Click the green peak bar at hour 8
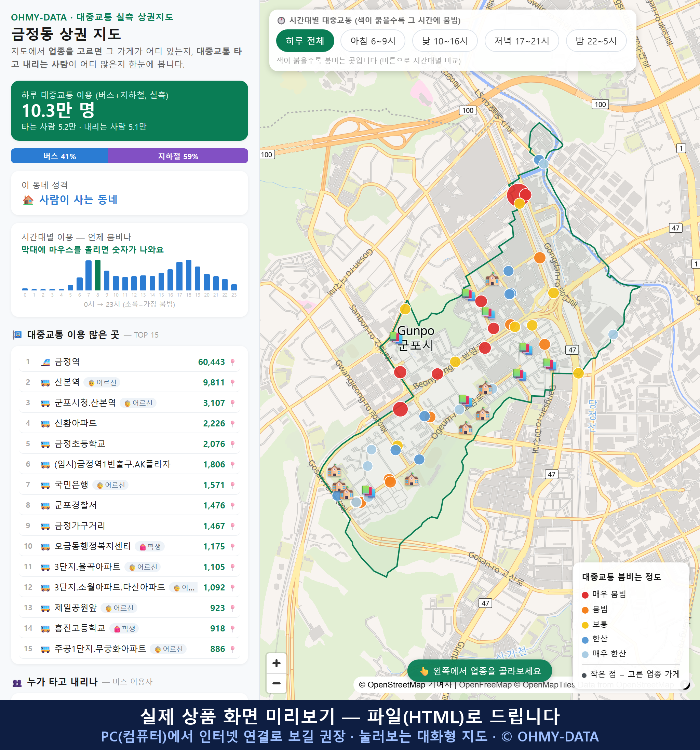This screenshot has height=750, width=700. click(x=98, y=275)
